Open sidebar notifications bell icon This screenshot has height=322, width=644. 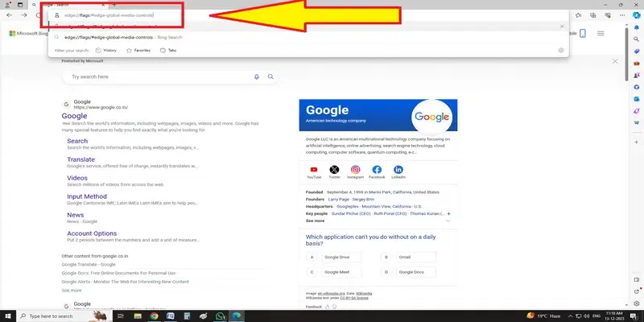(637, 27)
